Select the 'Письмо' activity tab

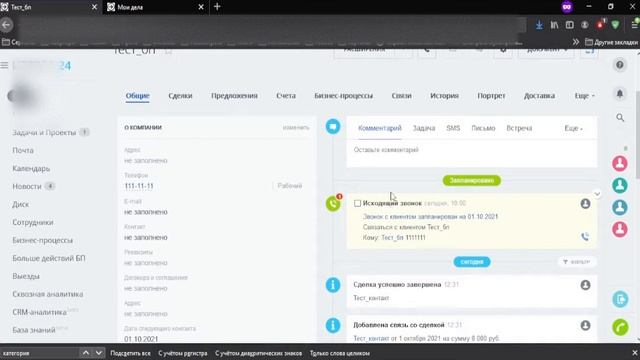pyautogui.click(x=483, y=128)
